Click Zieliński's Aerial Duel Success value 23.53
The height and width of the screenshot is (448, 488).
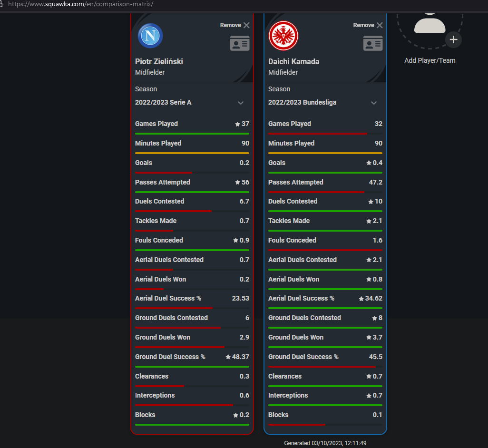tap(240, 298)
